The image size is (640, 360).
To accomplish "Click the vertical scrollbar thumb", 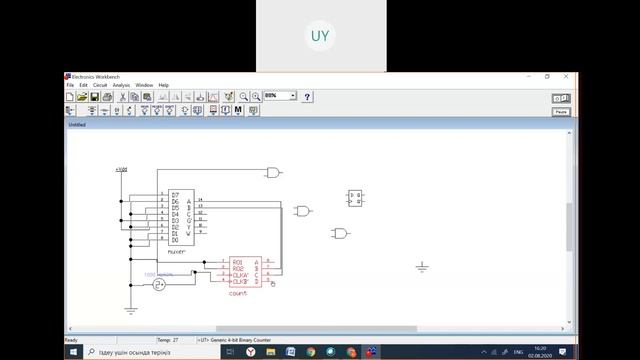I will (x=569, y=227).
